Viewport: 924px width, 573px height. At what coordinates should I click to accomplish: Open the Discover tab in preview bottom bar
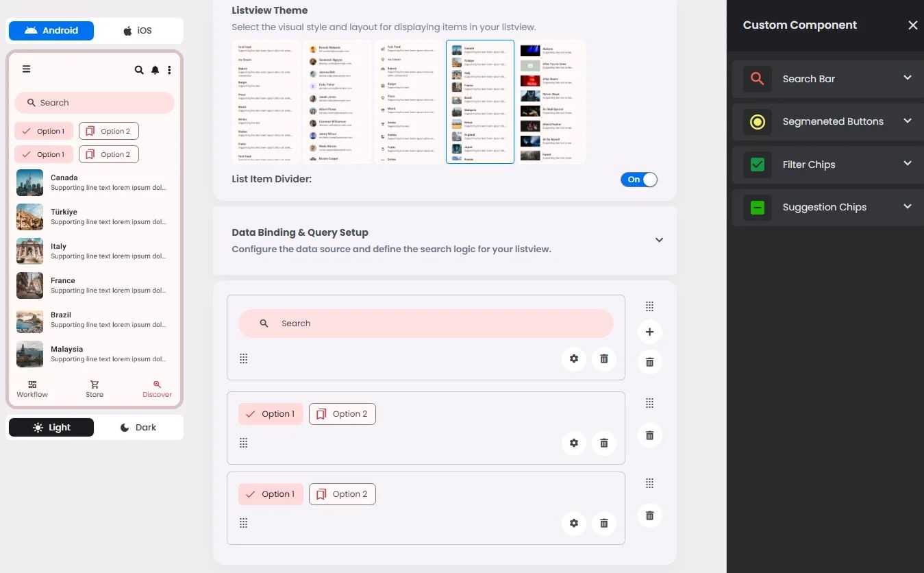pos(157,389)
